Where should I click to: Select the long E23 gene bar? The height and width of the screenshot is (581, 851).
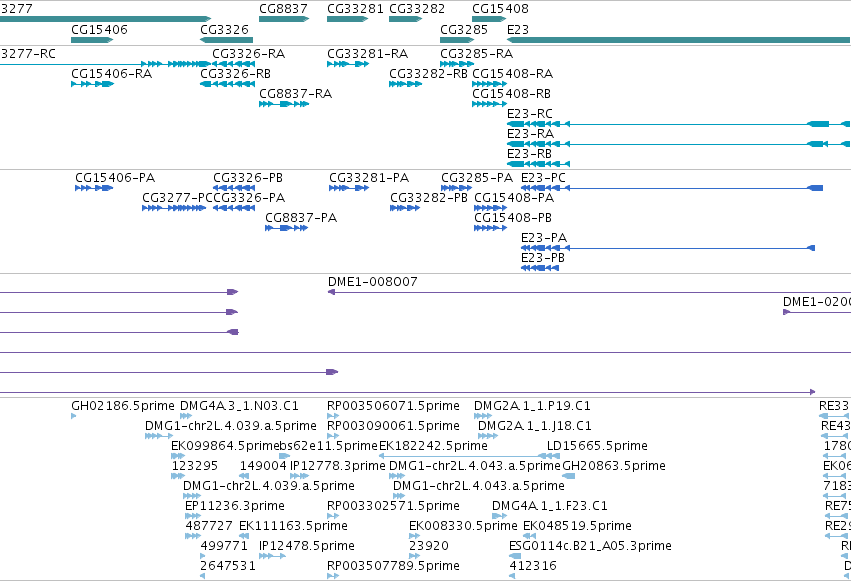click(x=678, y=40)
